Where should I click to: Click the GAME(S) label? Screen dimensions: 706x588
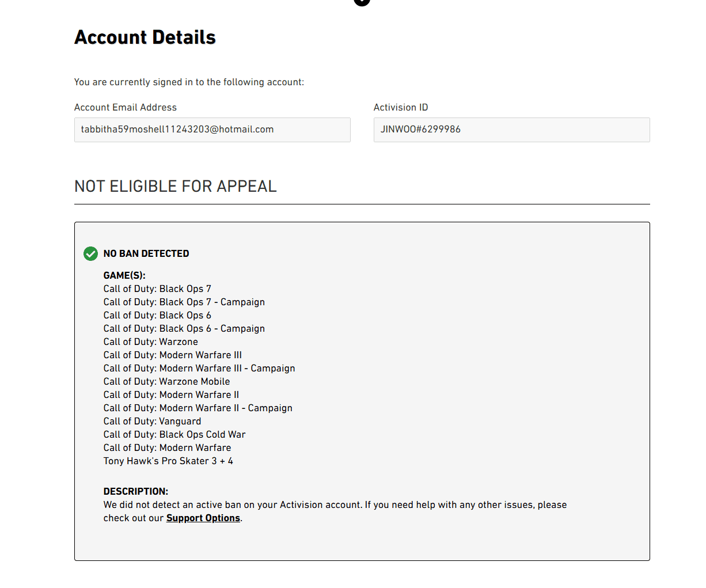[124, 275]
